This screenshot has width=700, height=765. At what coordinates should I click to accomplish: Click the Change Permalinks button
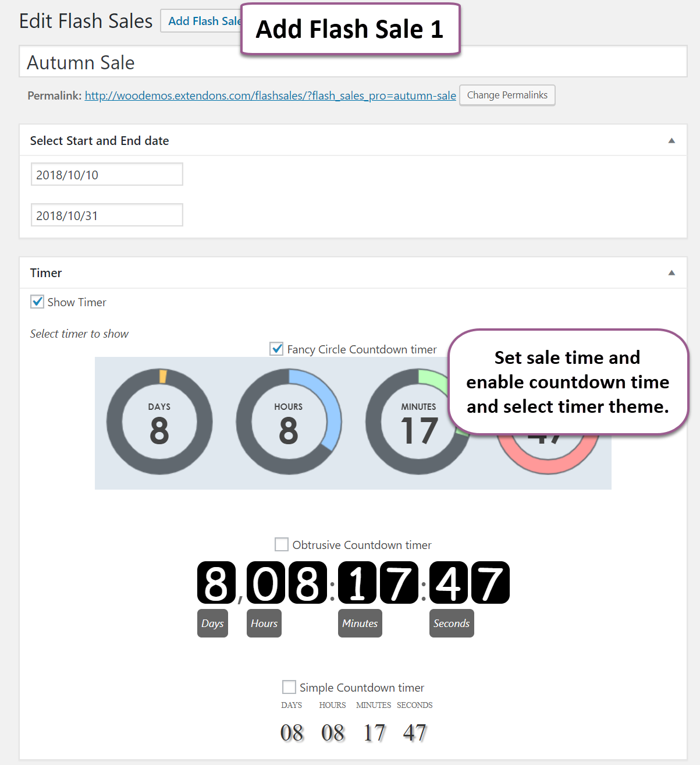coord(507,95)
